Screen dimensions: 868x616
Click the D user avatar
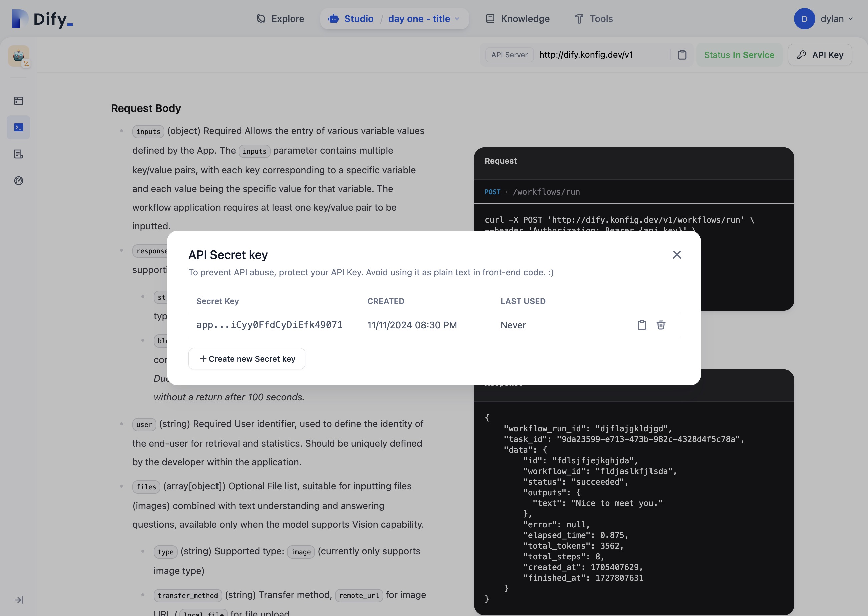pyautogui.click(x=804, y=19)
